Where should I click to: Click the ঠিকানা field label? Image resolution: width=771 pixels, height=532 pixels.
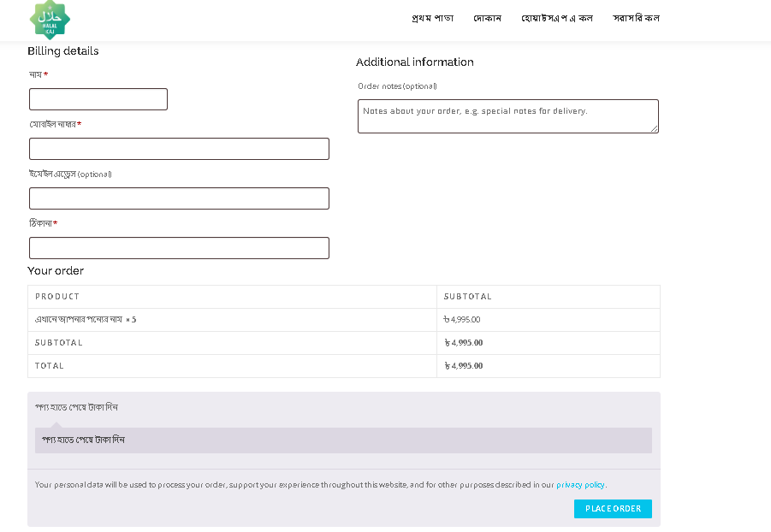point(41,224)
